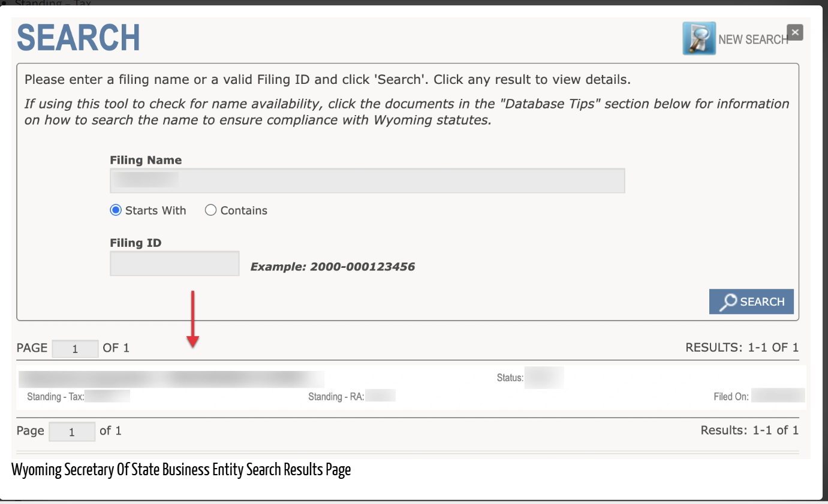The width and height of the screenshot is (828, 504).
Task: Select the Contains radio button
Action: point(210,210)
